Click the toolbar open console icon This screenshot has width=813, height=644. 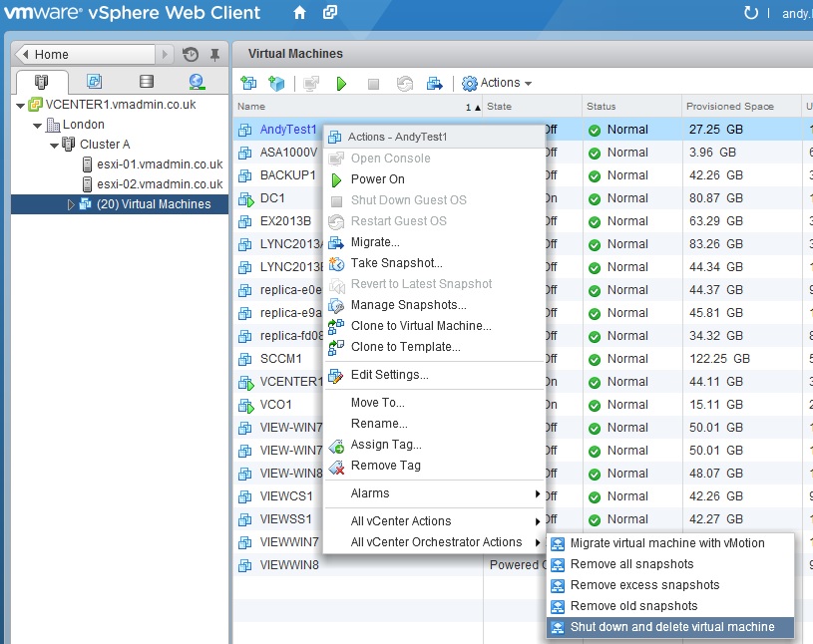coord(311,84)
